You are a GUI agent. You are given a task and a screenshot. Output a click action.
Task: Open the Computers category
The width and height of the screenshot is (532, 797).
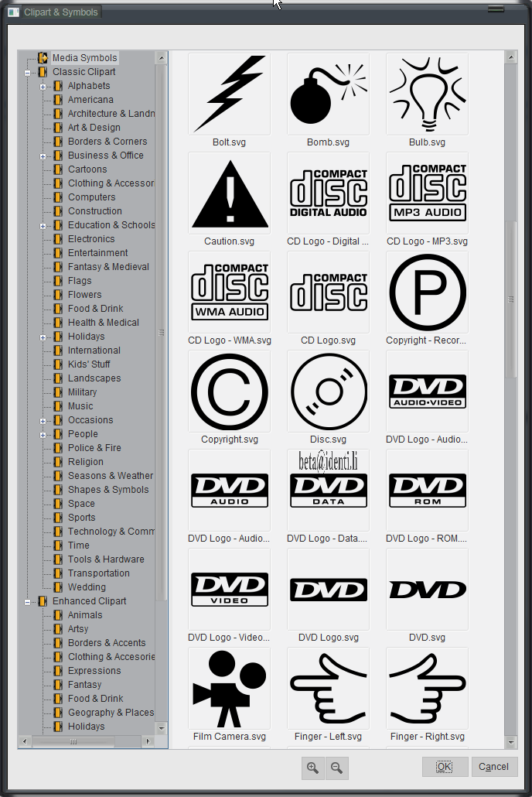click(91, 197)
